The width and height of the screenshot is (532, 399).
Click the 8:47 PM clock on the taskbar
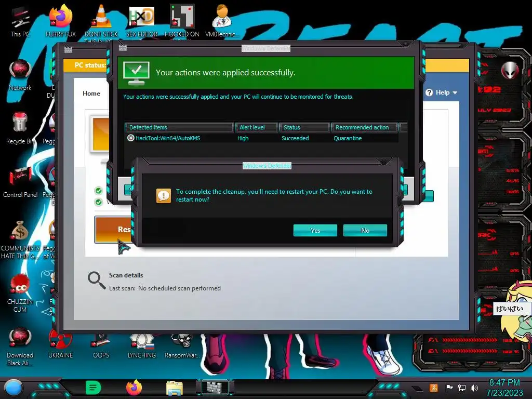coord(504,383)
